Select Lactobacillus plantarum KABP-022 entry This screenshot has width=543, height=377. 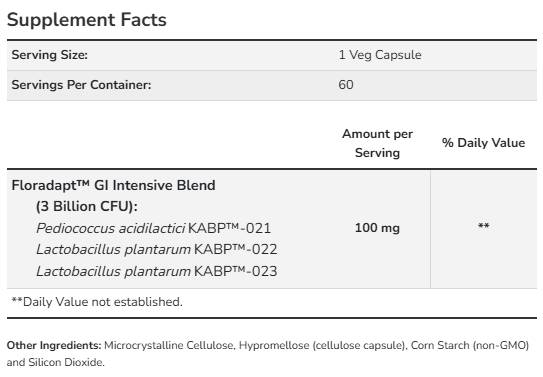click(157, 250)
